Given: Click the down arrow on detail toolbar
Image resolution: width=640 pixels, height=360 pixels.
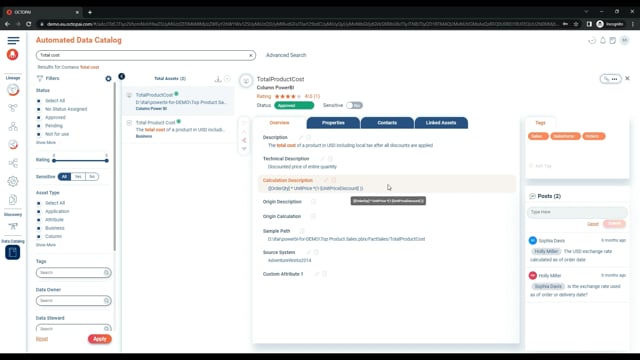Looking at the screenshot, I should [x=244, y=149].
